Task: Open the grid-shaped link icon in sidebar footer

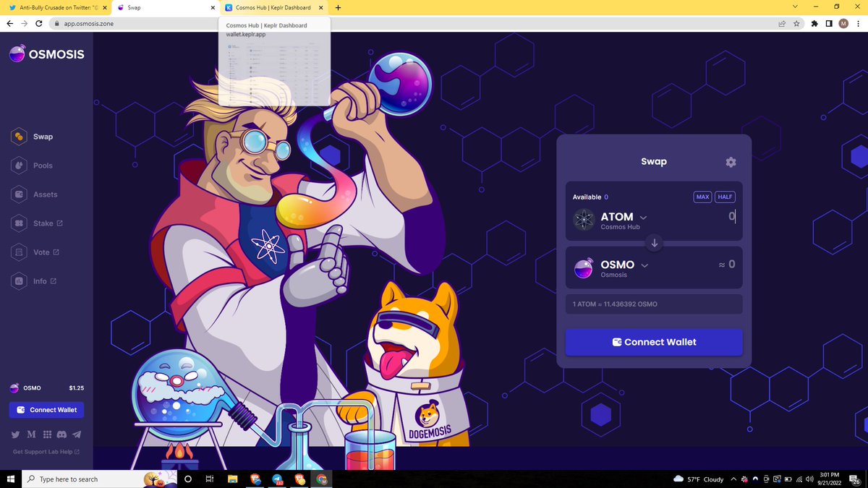Action: pyautogui.click(x=47, y=435)
